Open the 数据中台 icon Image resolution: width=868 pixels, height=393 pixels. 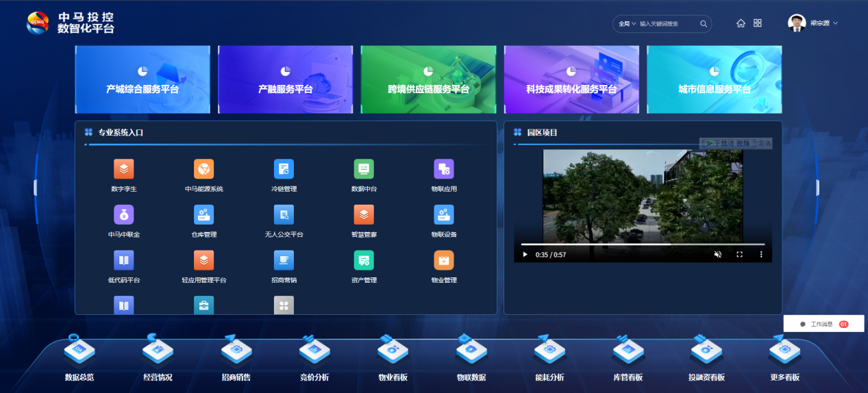pyautogui.click(x=364, y=168)
